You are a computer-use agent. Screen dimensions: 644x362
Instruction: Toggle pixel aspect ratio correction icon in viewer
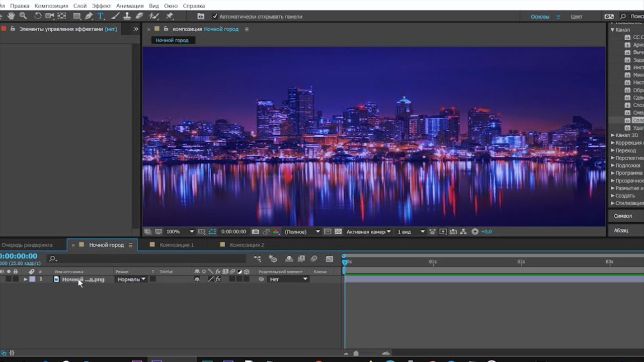[433, 232]
